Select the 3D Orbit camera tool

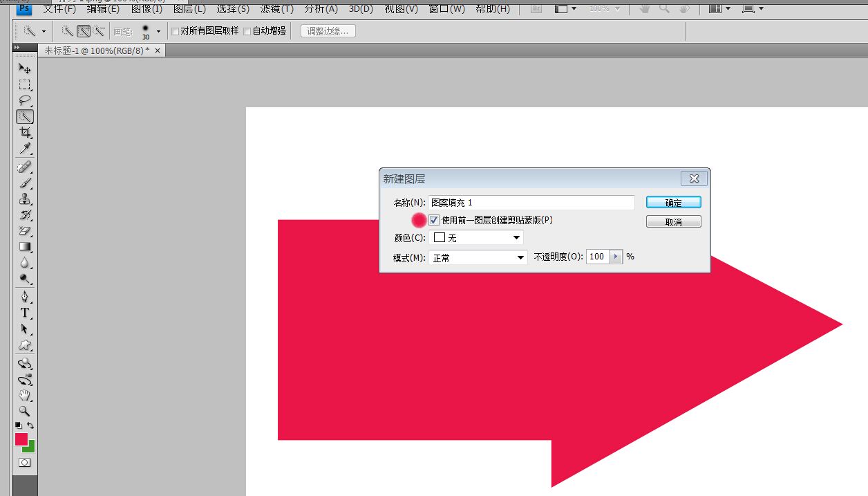click(x=25, y=379)
